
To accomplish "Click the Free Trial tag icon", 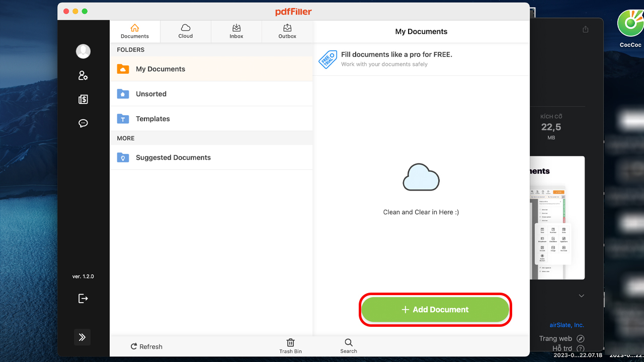I will click(x=328, y=59).
